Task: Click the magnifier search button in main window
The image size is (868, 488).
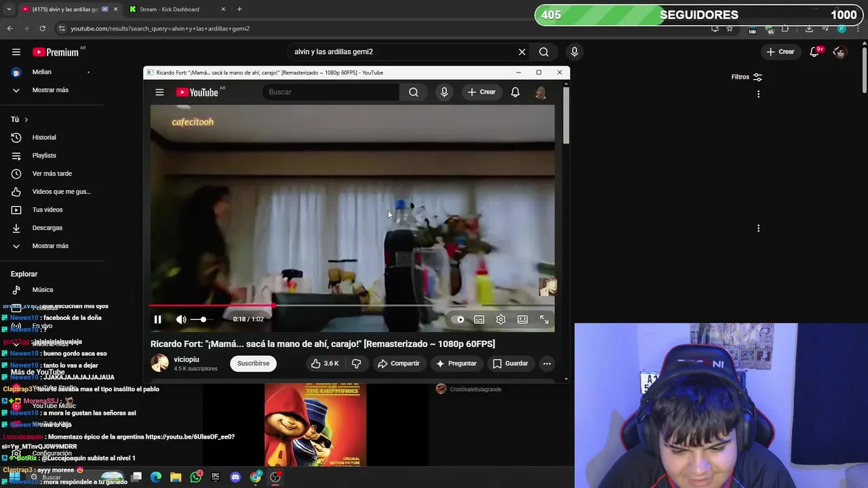Action: tap(544, 52)
